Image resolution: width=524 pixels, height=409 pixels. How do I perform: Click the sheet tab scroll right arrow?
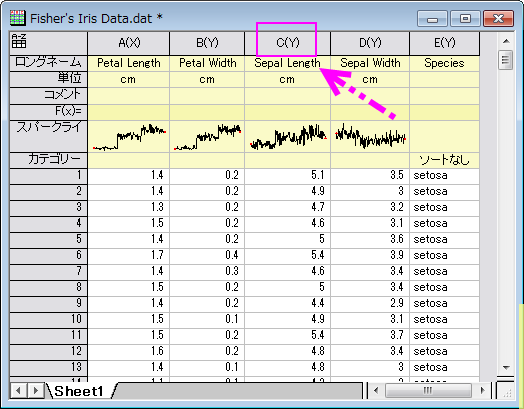36,391
